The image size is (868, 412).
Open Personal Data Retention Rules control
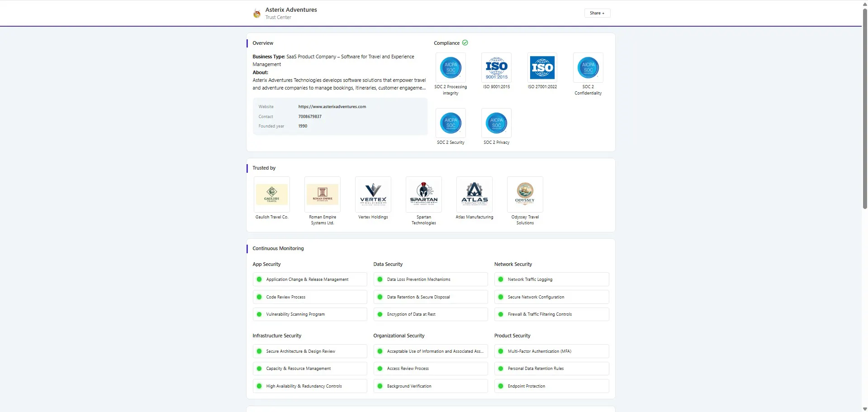tap(551, 369)
